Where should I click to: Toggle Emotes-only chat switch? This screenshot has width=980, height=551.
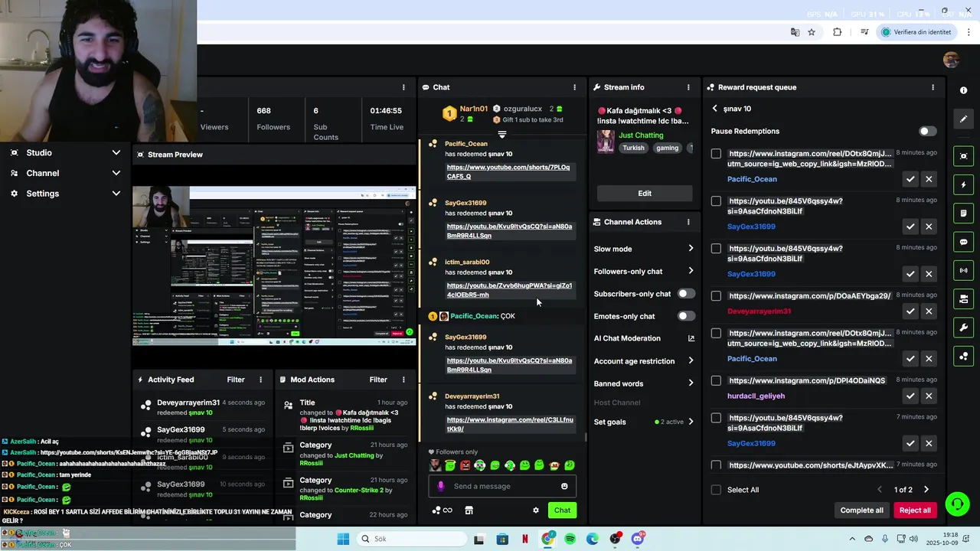tap(686, 316)
